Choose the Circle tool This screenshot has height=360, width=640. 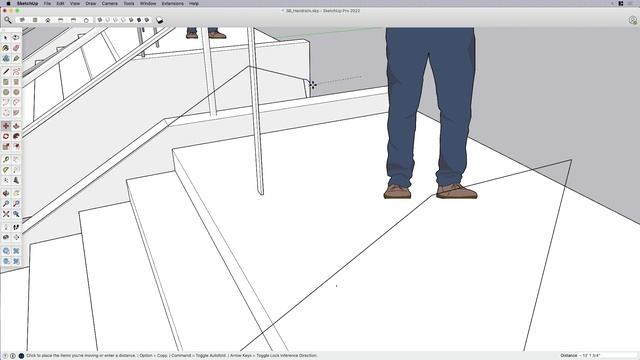6,92
